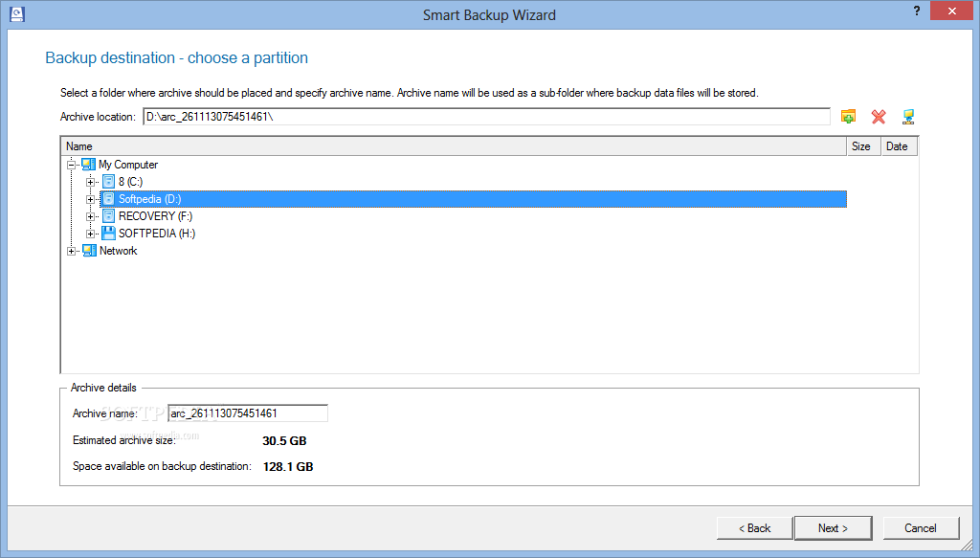Select the 8 (C:) drive entry
This screenshot has width=980, height=558.
click(130, 182)
